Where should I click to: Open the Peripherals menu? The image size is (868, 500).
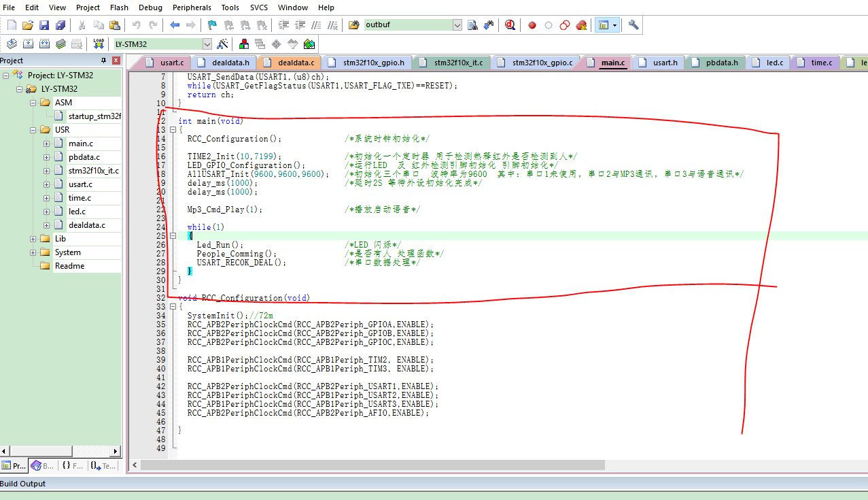coord(192,7)
